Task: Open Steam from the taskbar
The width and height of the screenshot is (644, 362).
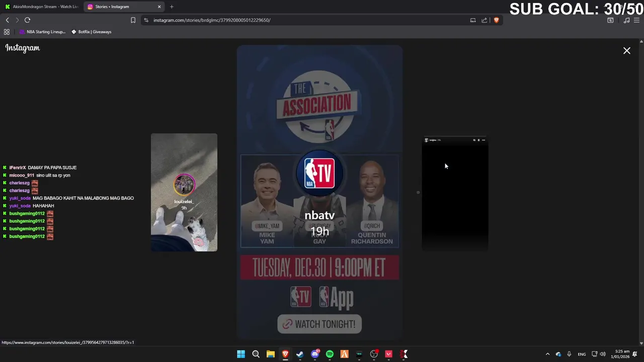Action: coord(300,354)
